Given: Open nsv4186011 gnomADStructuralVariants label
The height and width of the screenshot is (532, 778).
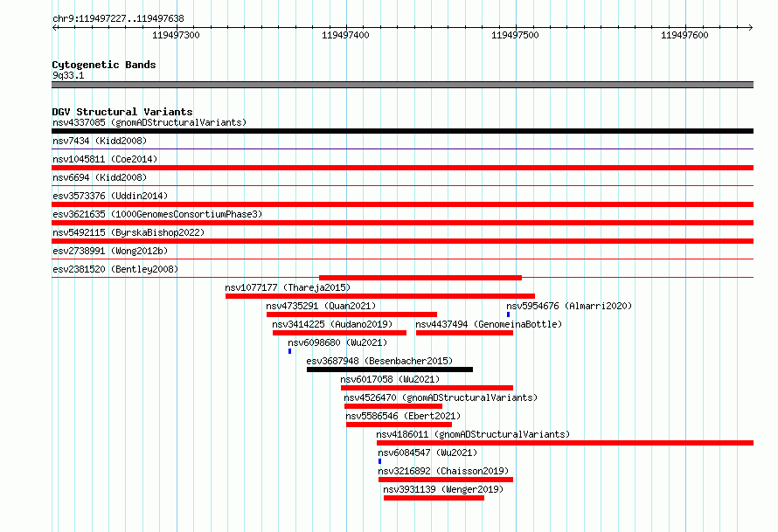Looking at the screenshot, I should [x=473, y=434].
